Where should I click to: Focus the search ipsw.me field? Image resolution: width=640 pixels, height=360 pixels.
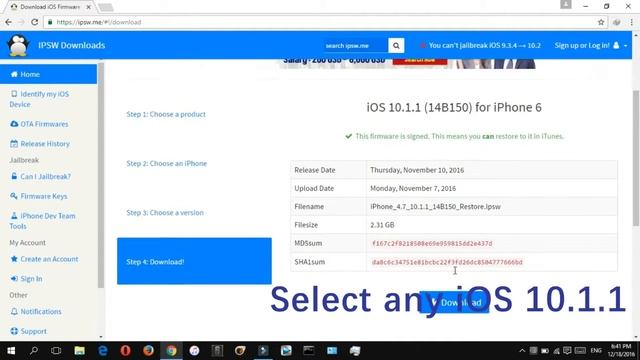tap(355, 45)
